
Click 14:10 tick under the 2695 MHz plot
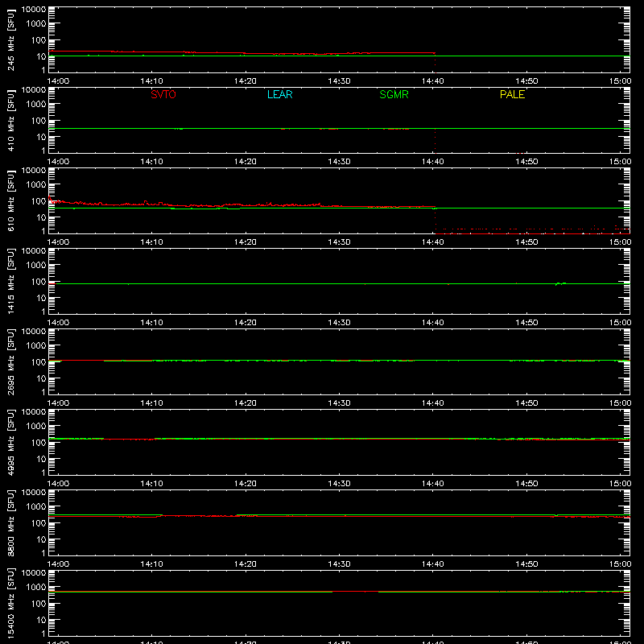pos(151,403)
